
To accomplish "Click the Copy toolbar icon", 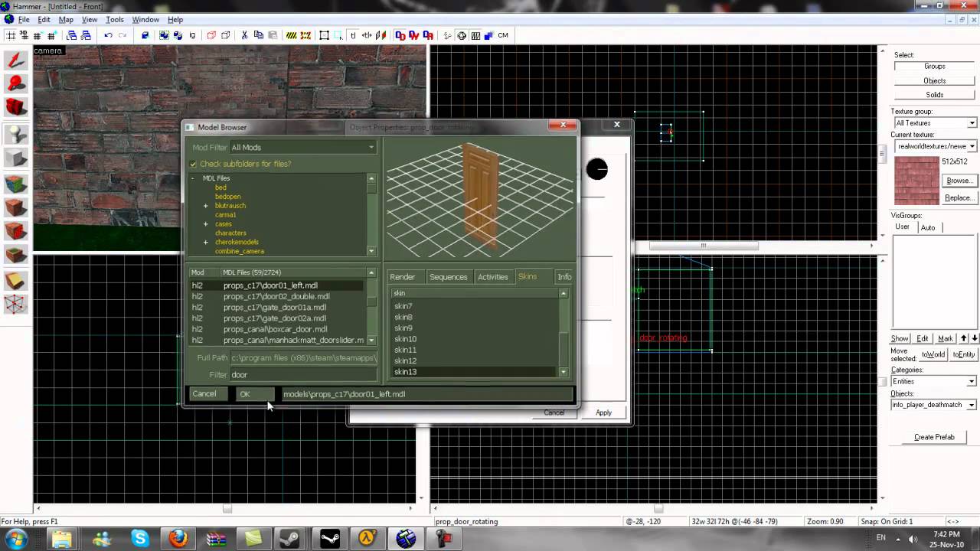I will click(x=258, y=35).
